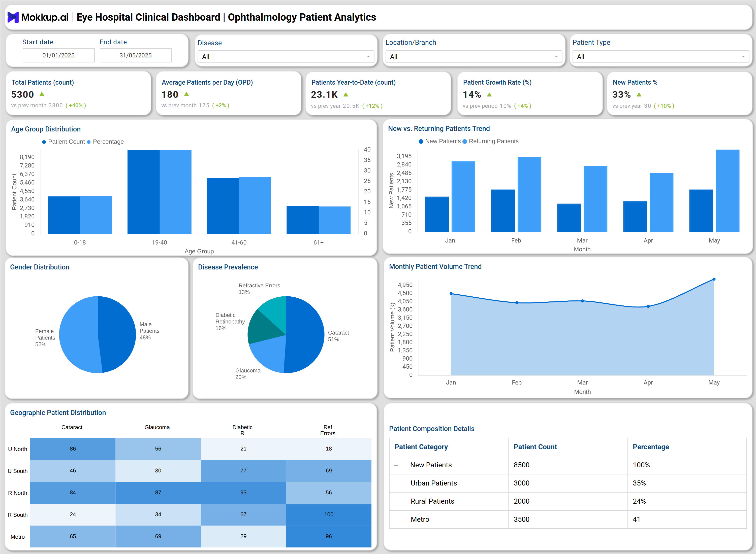The height and width of the screenshot is (554, 756).
Task: Click green up arrow beside 5300 total patients
Action: [42, 94]
